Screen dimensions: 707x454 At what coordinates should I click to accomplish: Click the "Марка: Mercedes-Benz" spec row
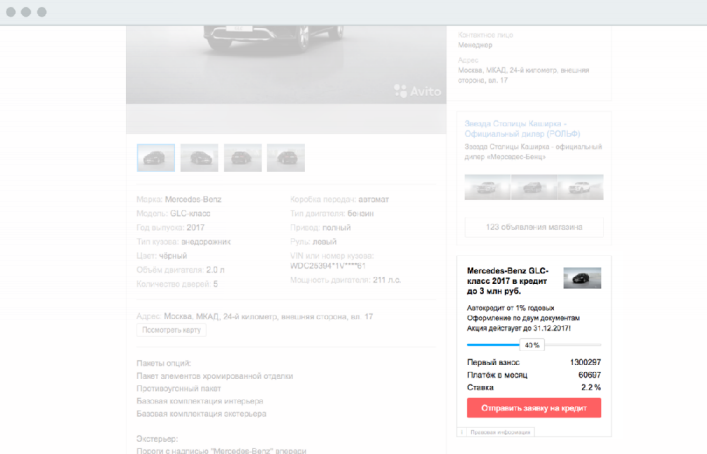coord(179,199)
